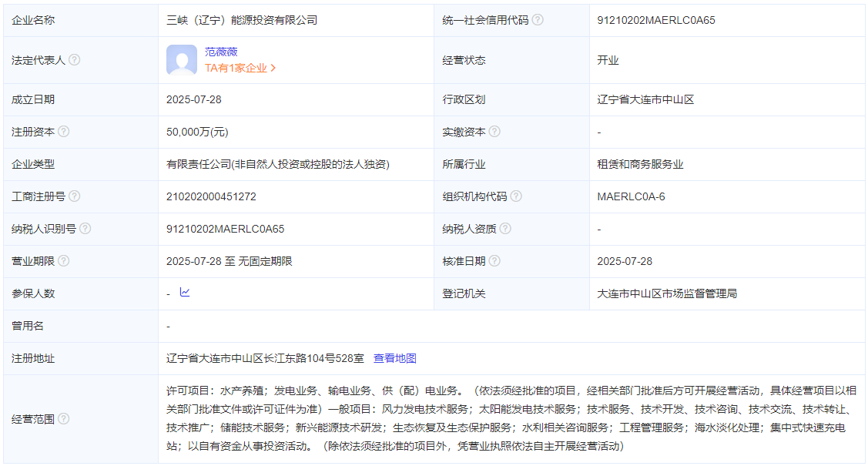Click the 行政区划 label

pos(464,99)
